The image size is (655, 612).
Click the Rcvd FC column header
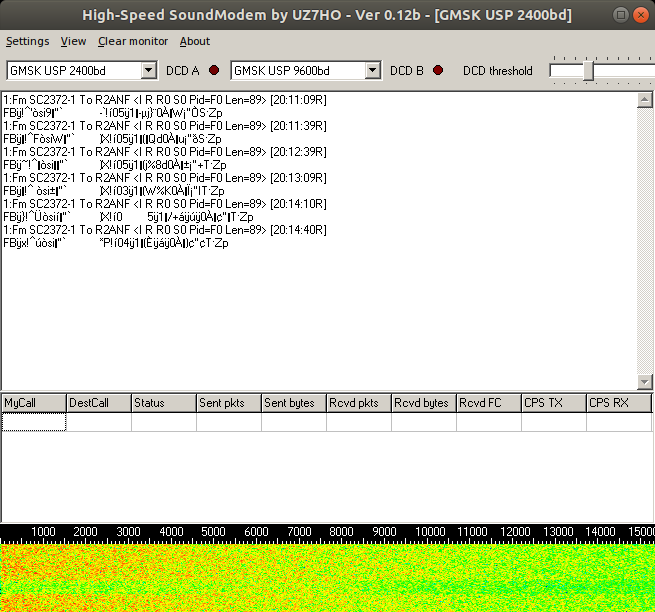click(x=489, y=403)
